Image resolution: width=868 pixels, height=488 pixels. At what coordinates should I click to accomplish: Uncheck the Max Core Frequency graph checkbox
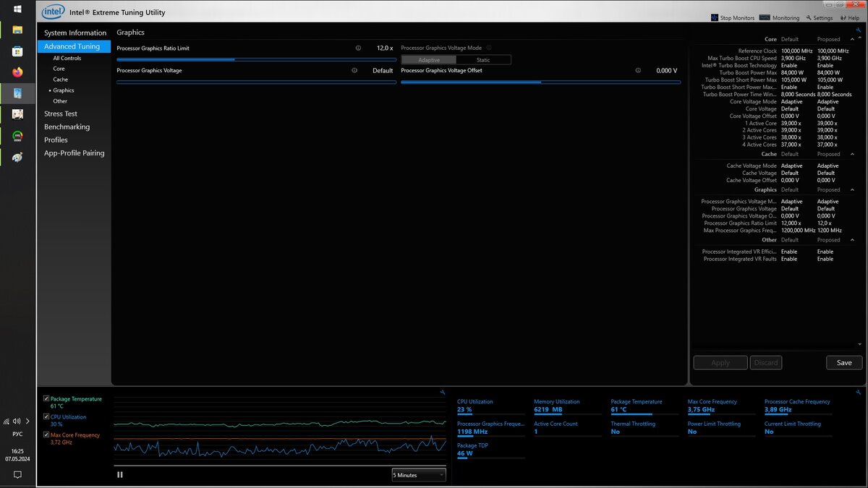tap(47, 435)
